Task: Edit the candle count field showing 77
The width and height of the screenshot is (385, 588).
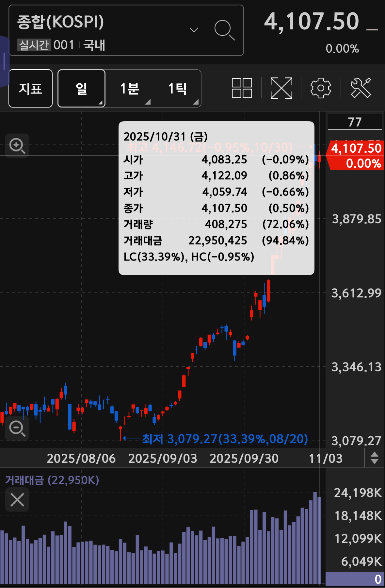Action: (355, 122)
